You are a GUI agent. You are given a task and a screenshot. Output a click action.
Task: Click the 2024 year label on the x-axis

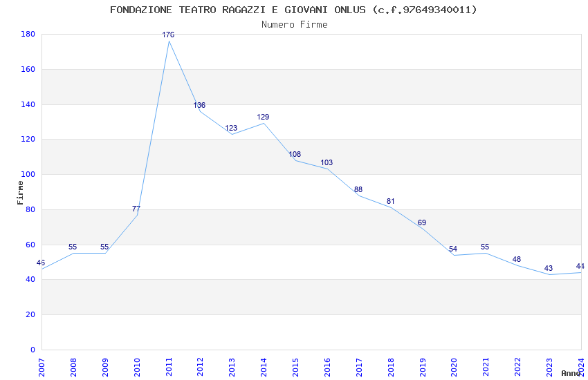click(x=581, y=368)
